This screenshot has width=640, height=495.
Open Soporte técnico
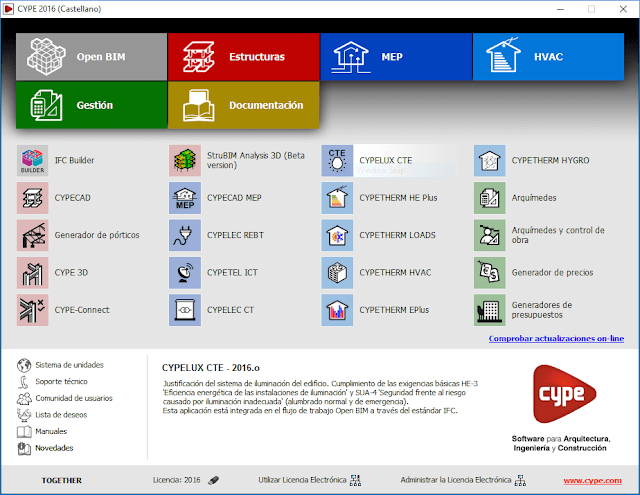pos(52,382)
